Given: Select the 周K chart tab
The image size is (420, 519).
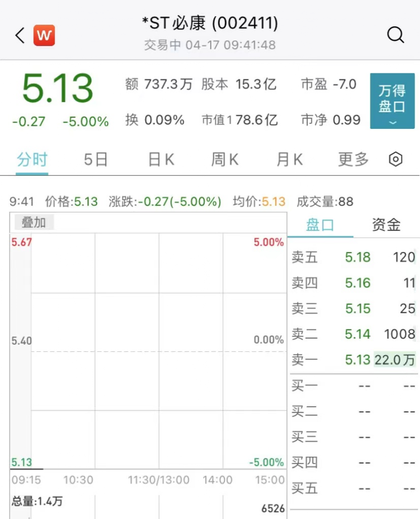Looking at the screenshot, I should [224, 160].
